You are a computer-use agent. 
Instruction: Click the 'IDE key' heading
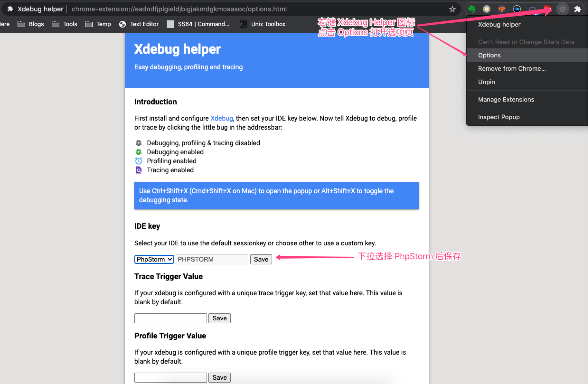click(147, 226)
